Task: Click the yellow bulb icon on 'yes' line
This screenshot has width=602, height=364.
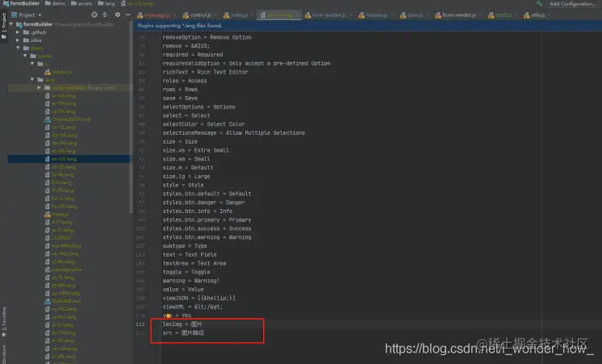Action: coord(168,316)
